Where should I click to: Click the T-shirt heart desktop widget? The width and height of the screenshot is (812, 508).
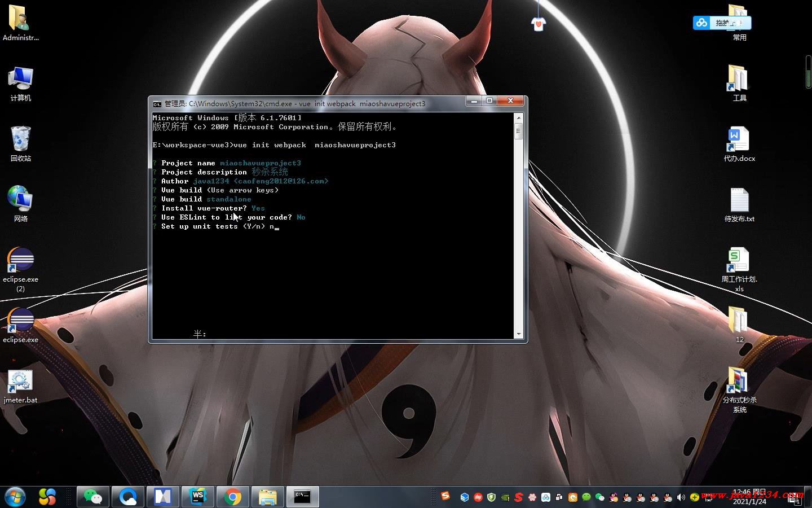539,24
